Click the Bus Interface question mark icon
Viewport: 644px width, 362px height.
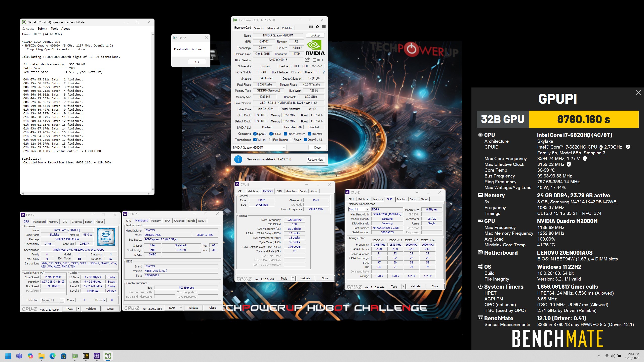[x=324, y=72]
